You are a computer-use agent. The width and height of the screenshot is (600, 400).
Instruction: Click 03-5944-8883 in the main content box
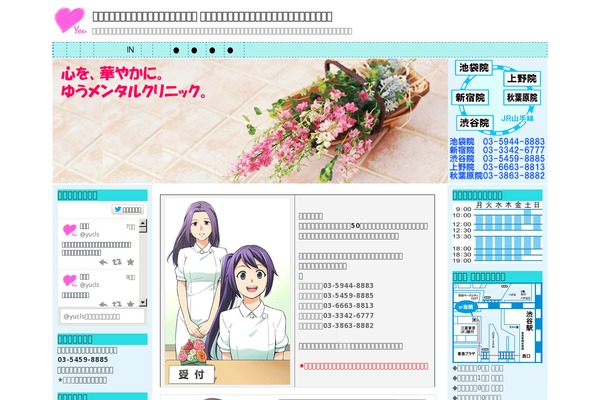tap(348, 286)
